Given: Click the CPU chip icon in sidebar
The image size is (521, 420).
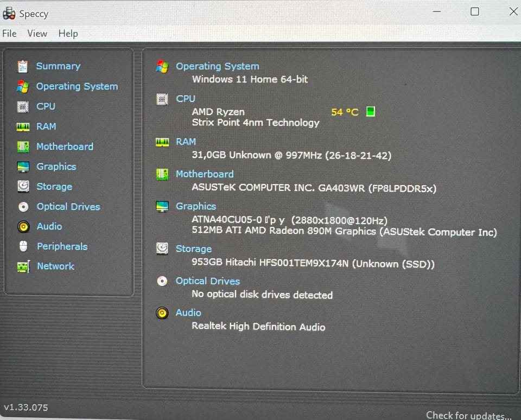Looking at the screenshot, I should click(x=23, y=107).
